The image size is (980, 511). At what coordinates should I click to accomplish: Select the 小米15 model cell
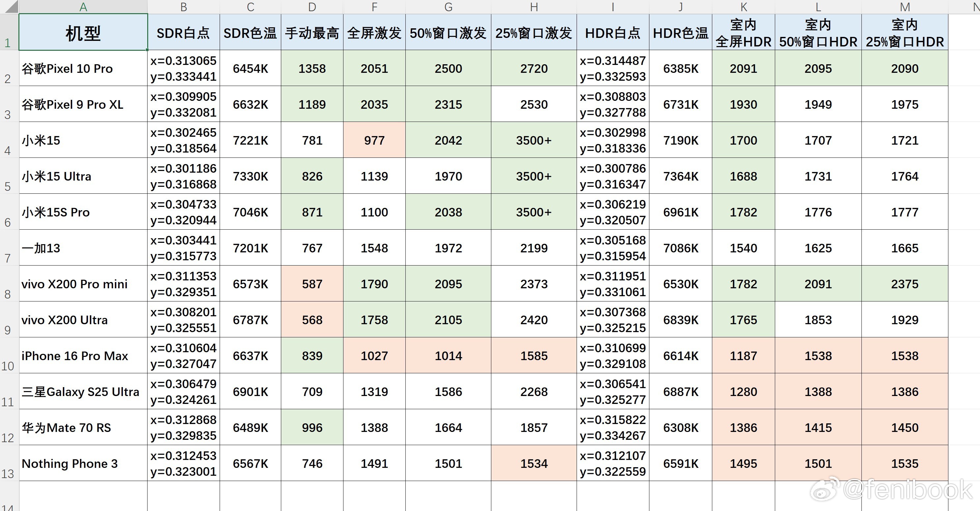(x=83, y=140)
